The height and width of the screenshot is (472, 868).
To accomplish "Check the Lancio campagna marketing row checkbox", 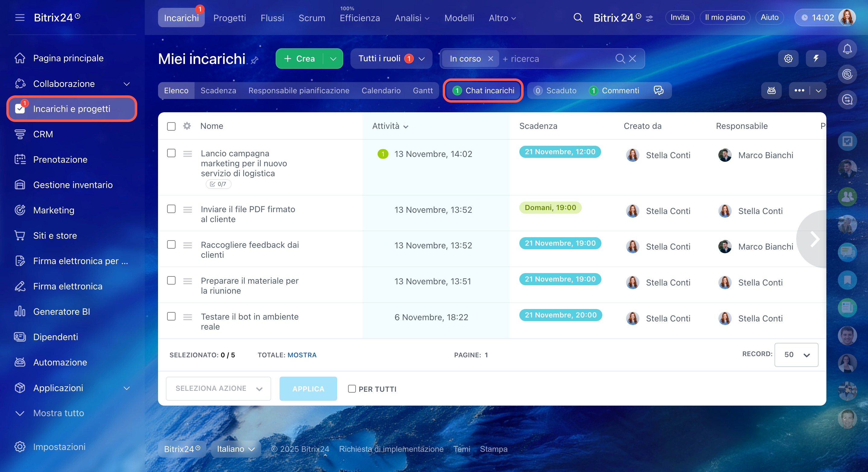I will (171, 153).
